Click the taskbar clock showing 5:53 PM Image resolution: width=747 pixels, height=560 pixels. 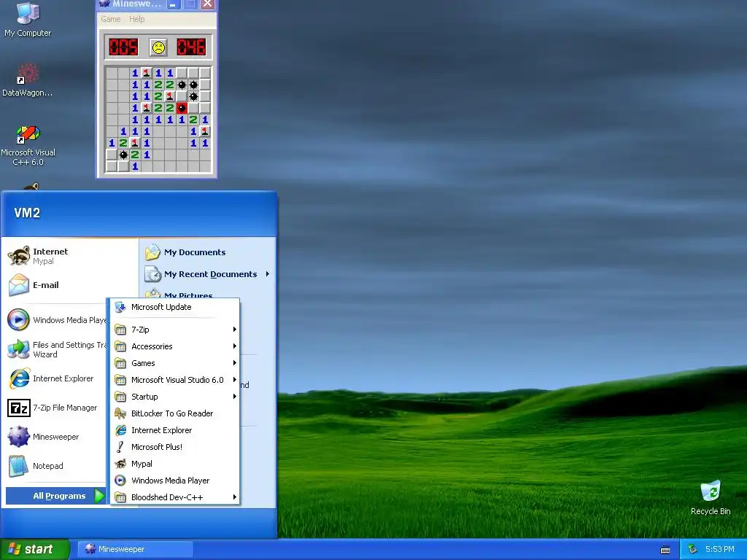pyautogui.click(x=719, y=549)
